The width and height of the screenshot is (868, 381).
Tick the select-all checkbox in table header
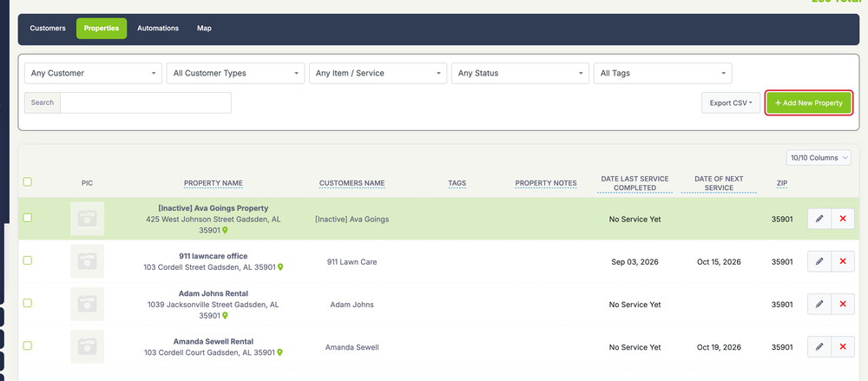click(27, 181)
